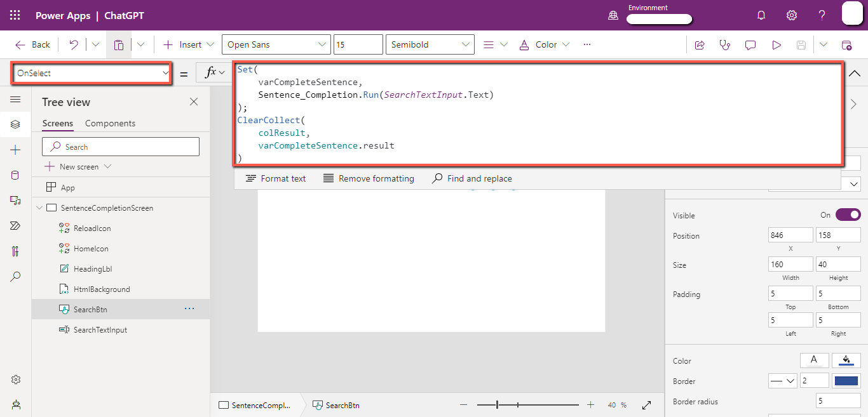Image resolution: width=868 pixels, height=417 pixels.
Task: Open Find and replace in formula bar
Action: click(x=472, y=178)
